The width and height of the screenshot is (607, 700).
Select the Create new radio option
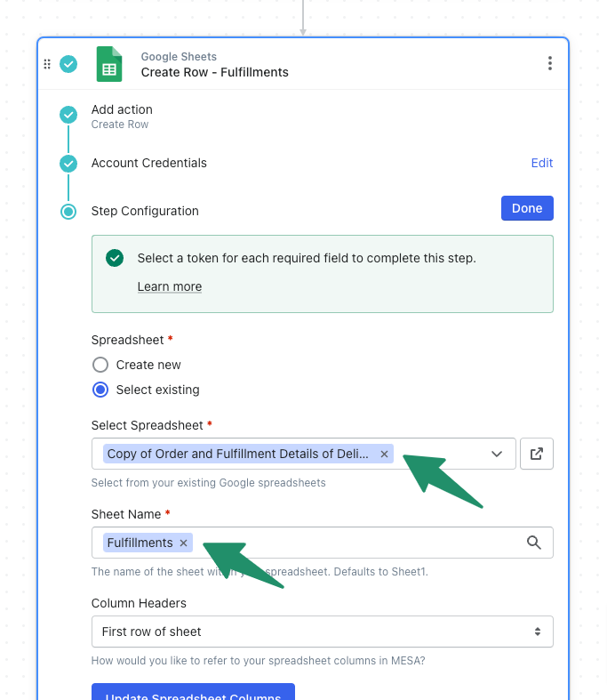click(100, 365)
